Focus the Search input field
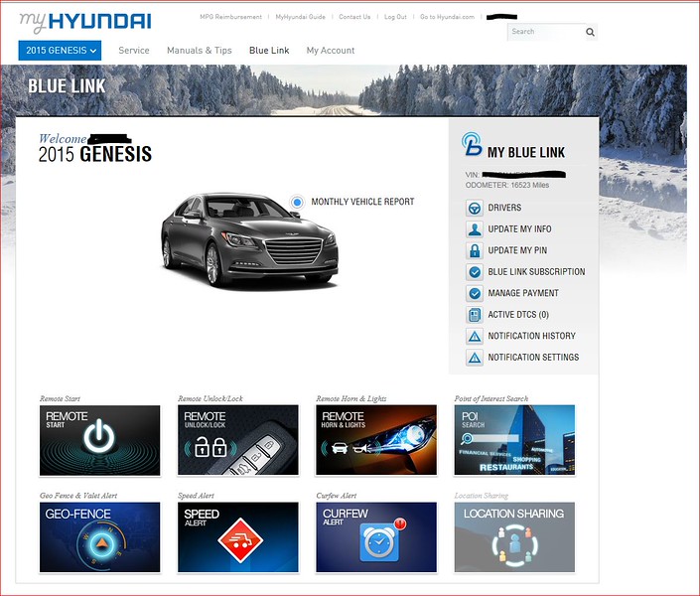 point(546,32)
